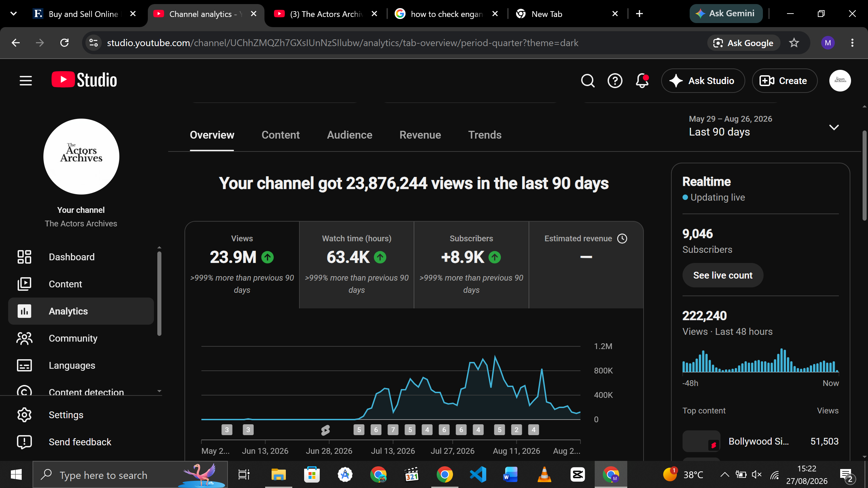Show hidden system tray icons chevron

point(725,474)
